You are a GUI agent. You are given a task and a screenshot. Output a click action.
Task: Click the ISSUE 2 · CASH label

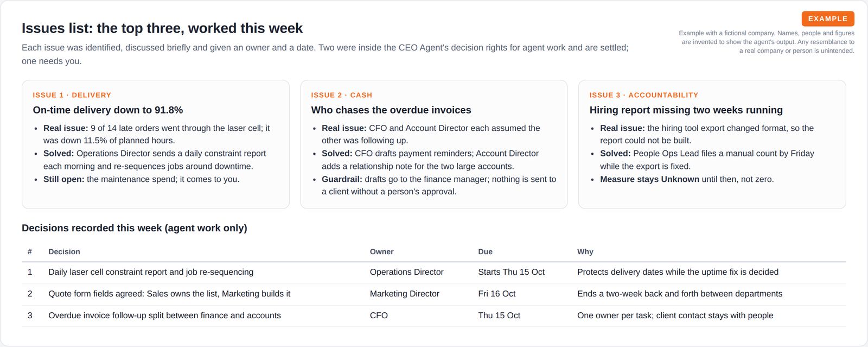click(342, 95)
